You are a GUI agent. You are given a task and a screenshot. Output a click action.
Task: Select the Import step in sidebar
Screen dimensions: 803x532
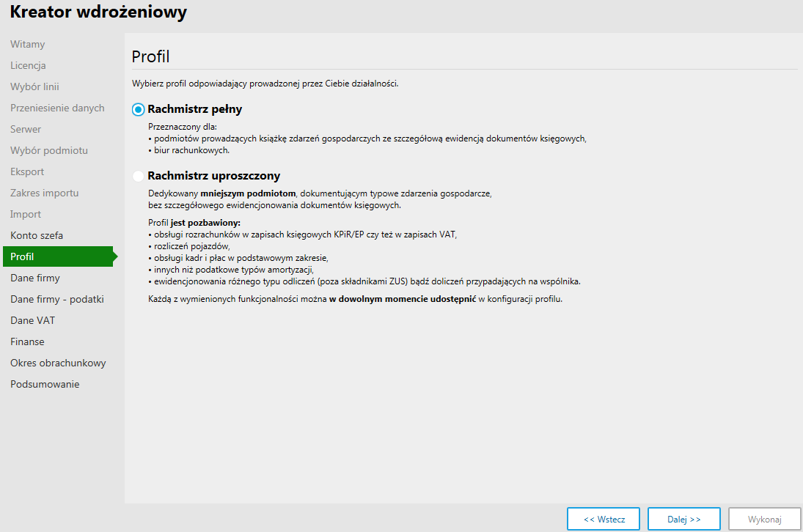(x=26, y=214)
